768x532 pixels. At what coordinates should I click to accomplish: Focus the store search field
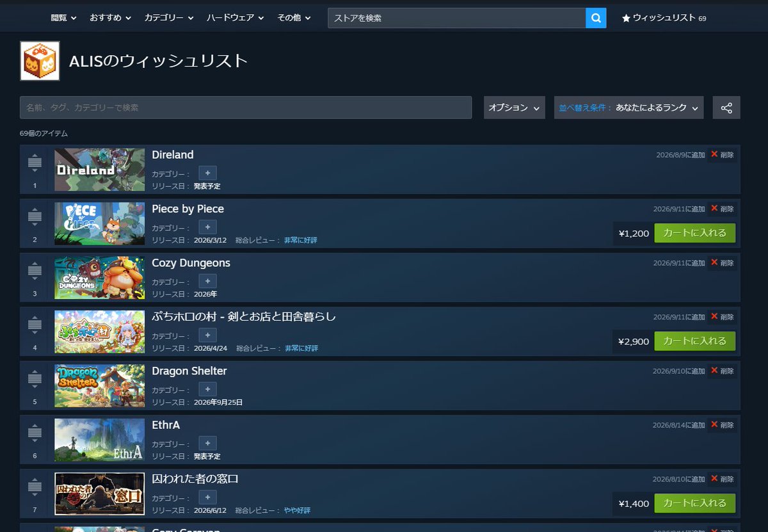456,18
